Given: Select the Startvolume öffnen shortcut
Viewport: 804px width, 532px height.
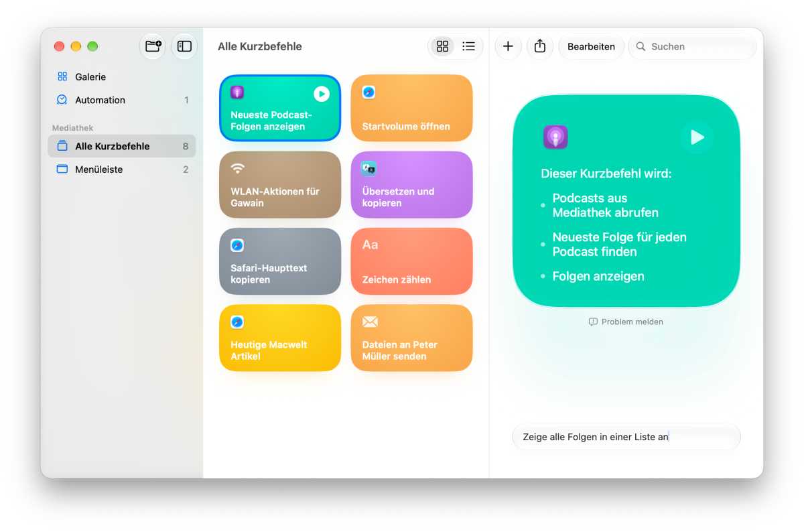Looking at the screenshot, I should click(411, 108).
